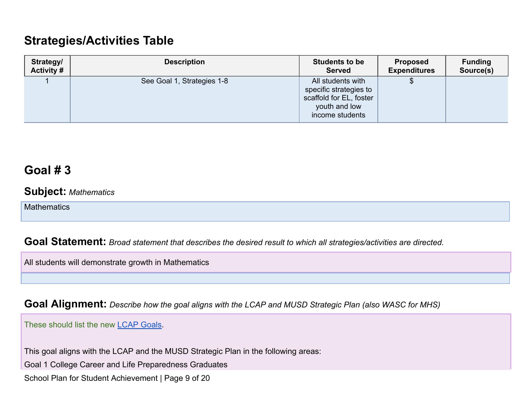Click the Strategies/Activities Table heading

click(x=99, y=40)
